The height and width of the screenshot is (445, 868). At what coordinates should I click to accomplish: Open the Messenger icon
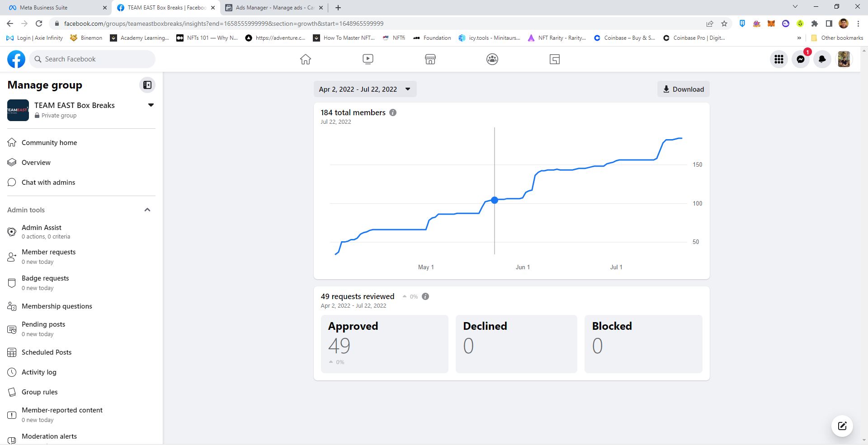[x=801, y=59]
